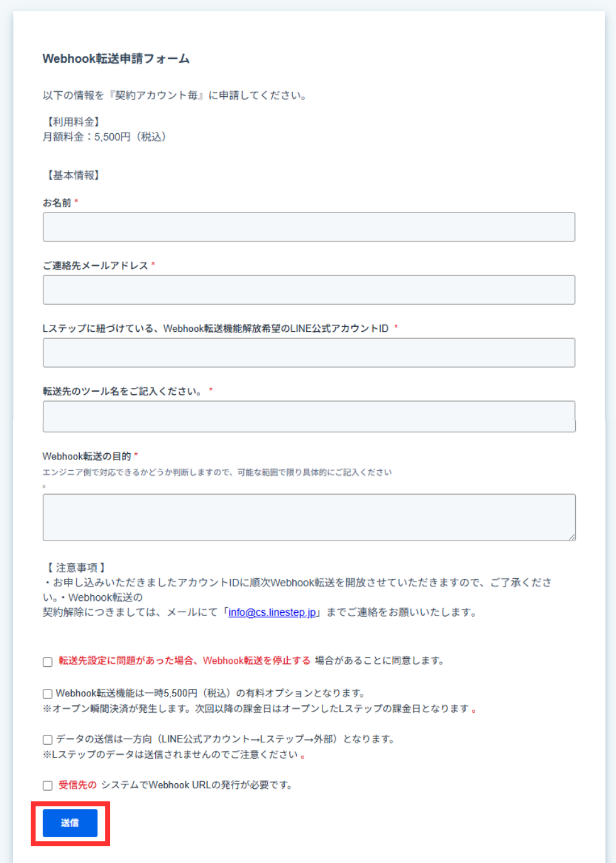The width and height of the screenshot is (616, 863).
Task: Select the 転送先のツール名 input field
Action: pyautogui.click(x=309, y=416)
